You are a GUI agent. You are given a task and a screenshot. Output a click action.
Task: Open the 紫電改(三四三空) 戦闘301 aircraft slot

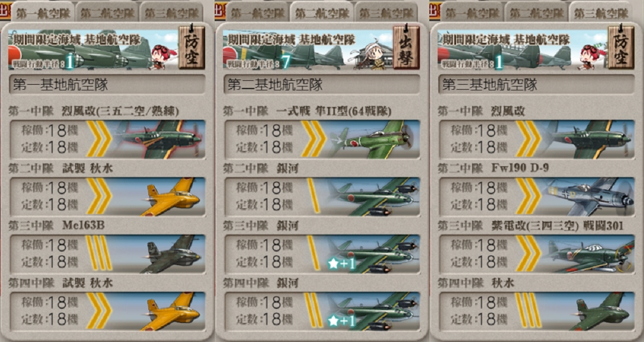pyautogui.click(x=537, y=253)
